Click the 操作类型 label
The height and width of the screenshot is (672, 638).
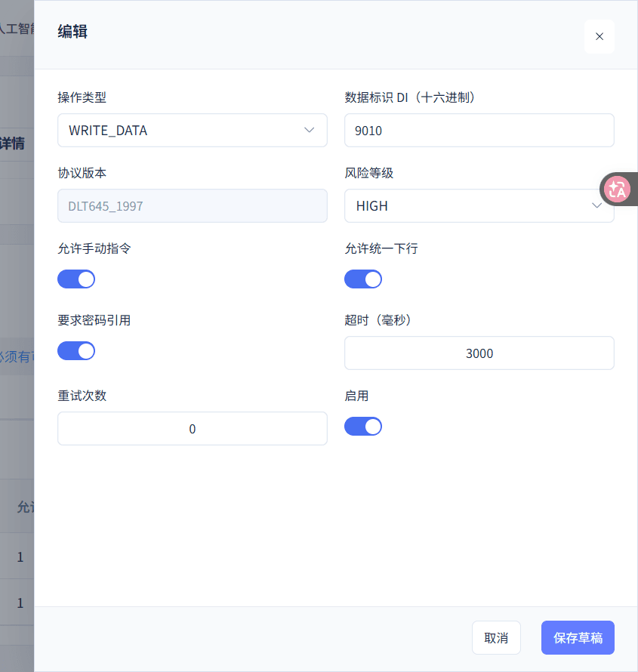pos(82,97)
